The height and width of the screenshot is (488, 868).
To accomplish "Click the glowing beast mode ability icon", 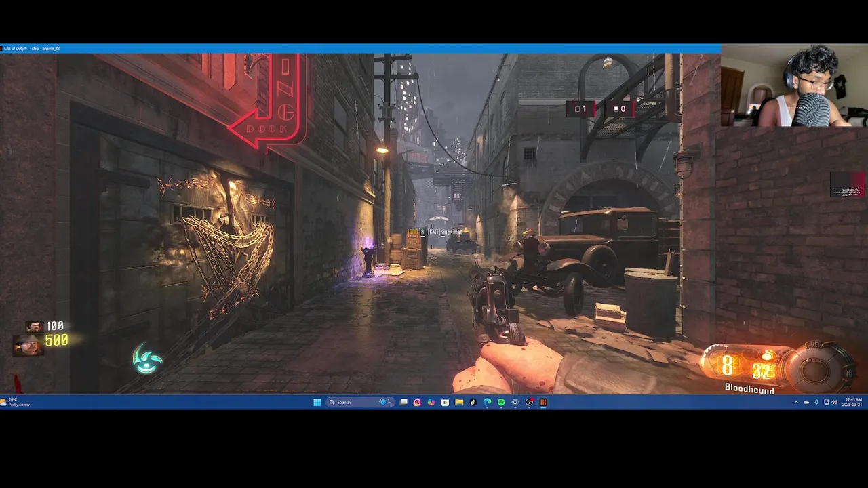I will (146, 359).
